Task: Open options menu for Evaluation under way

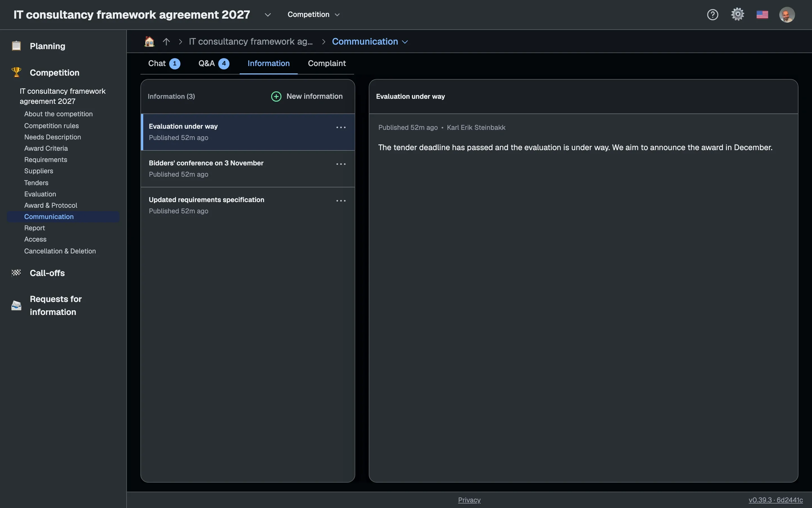Action: tap(341, 127)
